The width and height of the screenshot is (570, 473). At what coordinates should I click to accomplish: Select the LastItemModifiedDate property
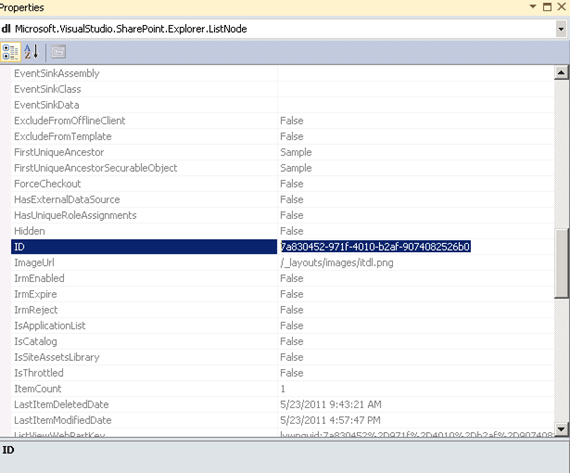(x=63, y=420)
